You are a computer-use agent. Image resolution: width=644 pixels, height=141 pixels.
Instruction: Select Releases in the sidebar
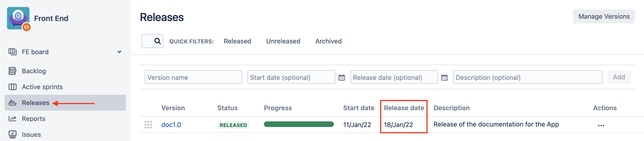pyautogui.click(x=35, y=103)
